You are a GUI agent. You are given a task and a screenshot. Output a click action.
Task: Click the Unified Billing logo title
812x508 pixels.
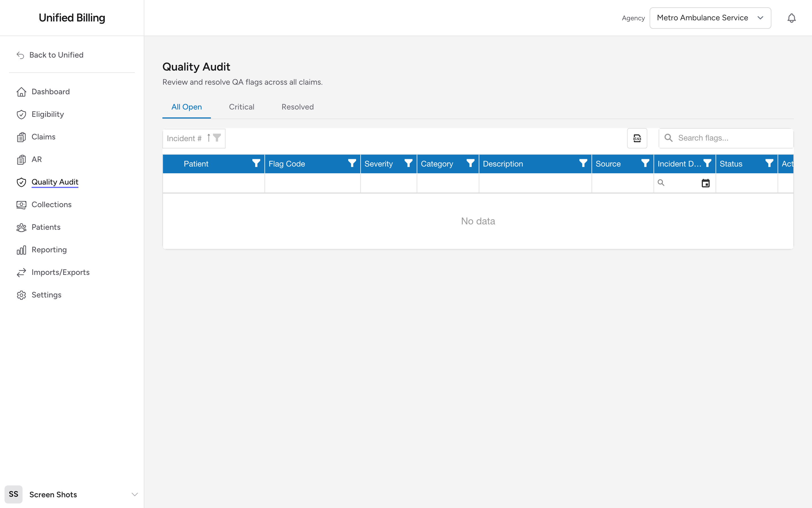pyautogui.click(x=72, y=18)
